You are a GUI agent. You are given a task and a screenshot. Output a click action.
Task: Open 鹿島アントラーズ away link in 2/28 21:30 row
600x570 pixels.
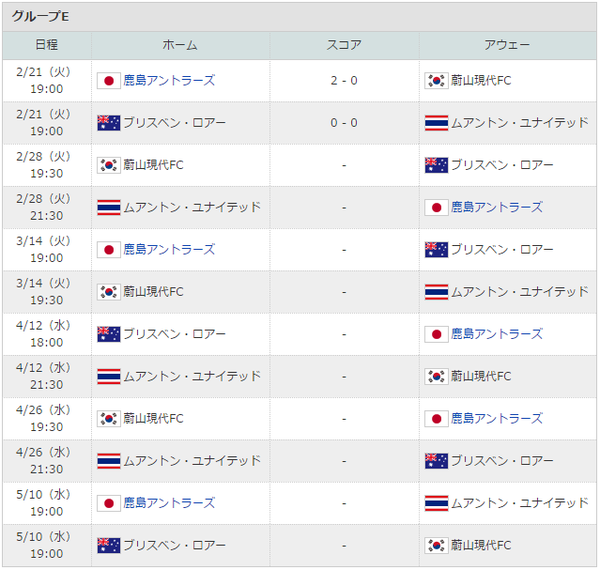(497, 207)
